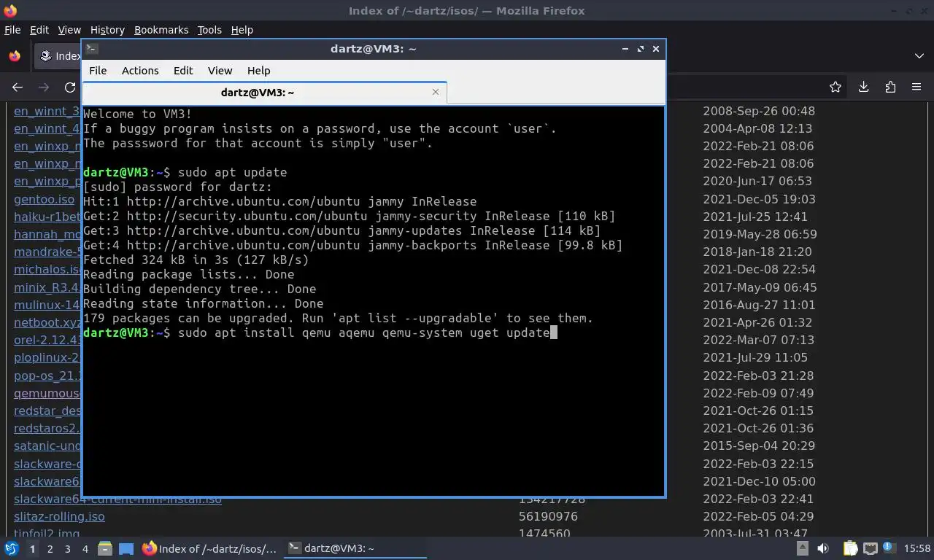The image size is (934, 560).
Task: Click the 2015-Sep-04 20:29 date entry
Action: coord(759,446)
